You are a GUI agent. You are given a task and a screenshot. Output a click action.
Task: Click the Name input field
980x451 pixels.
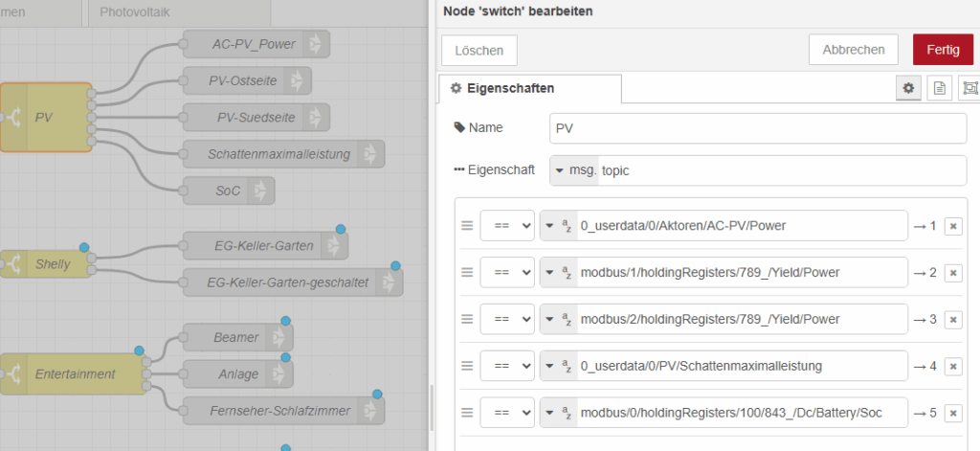pyautogui.click(x=758, y=128)
